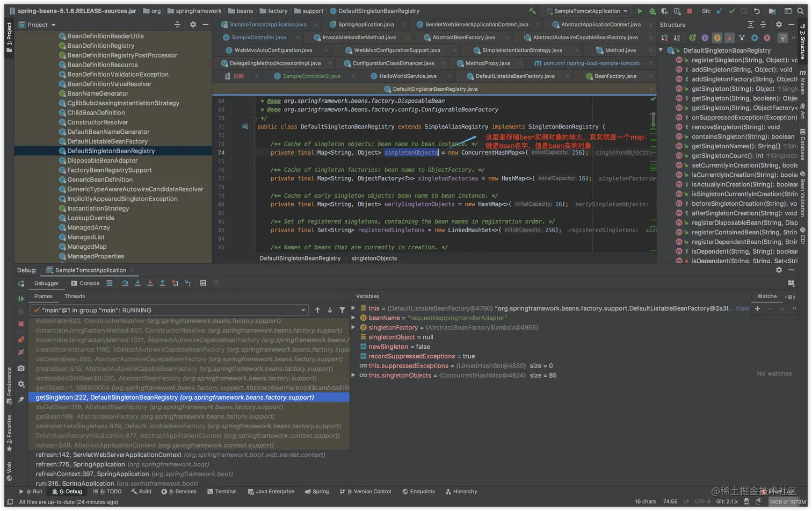Open the Terminal tool window button
This screenshot has height=511, width=812.
coord(221,492)
